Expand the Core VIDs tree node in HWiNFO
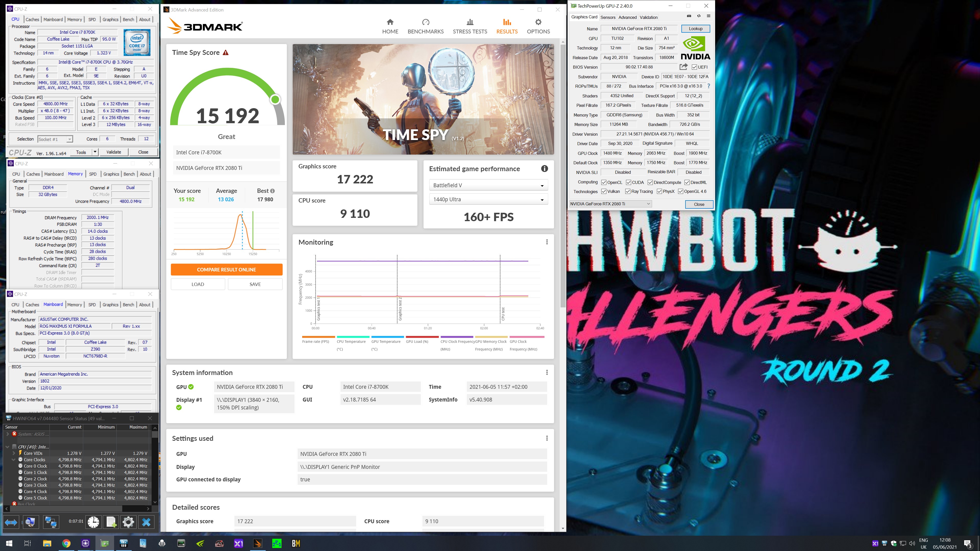This screenshot has height=551, width=980. [x=14, y=453]
